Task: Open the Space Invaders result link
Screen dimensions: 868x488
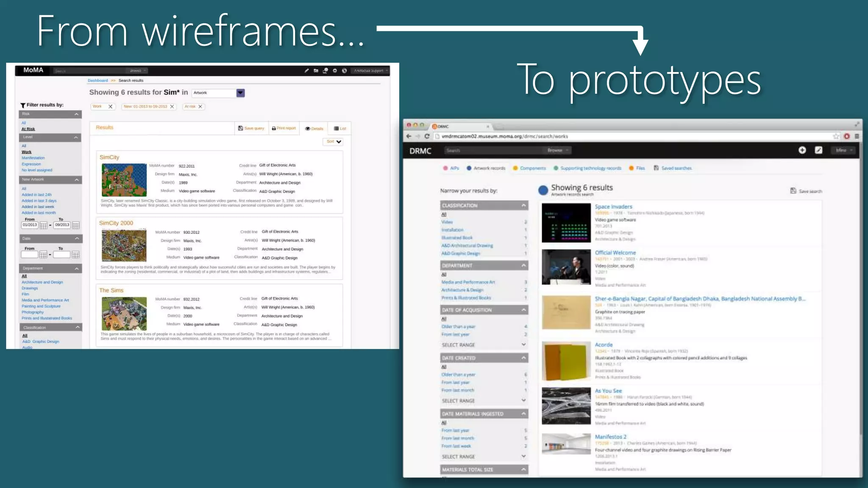Action: tap(613, 207)
